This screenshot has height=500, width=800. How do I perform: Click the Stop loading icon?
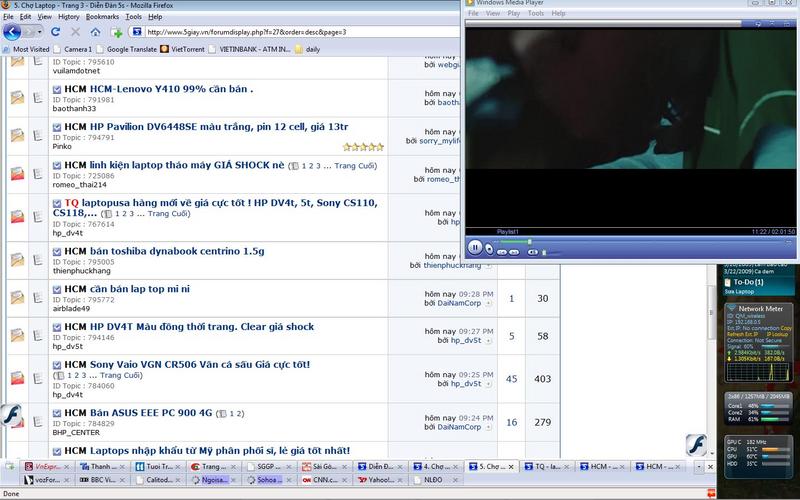click(75, 32)
